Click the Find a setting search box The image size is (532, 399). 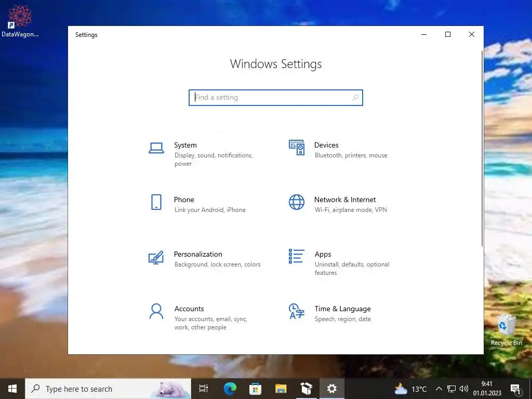point(276,98)
